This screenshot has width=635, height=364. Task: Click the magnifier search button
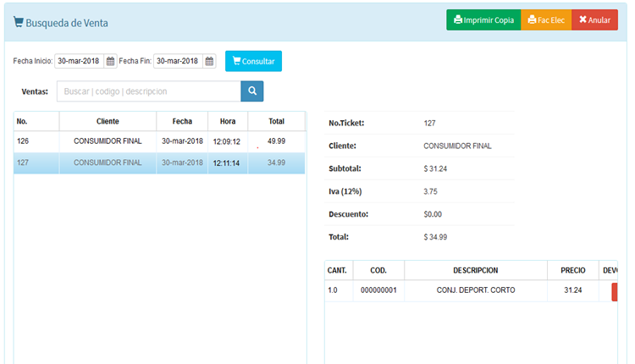coord(252,91)
